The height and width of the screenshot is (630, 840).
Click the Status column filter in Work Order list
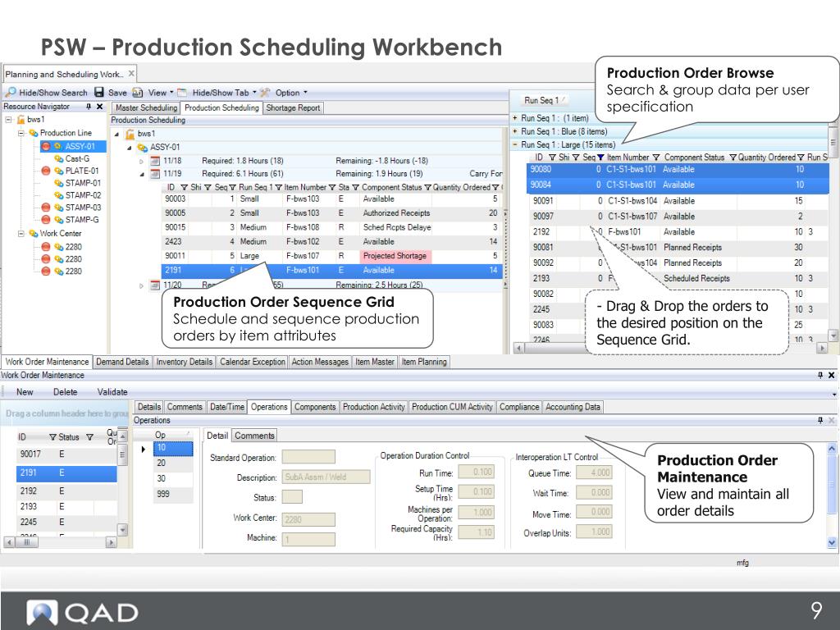tap(90, 437)
